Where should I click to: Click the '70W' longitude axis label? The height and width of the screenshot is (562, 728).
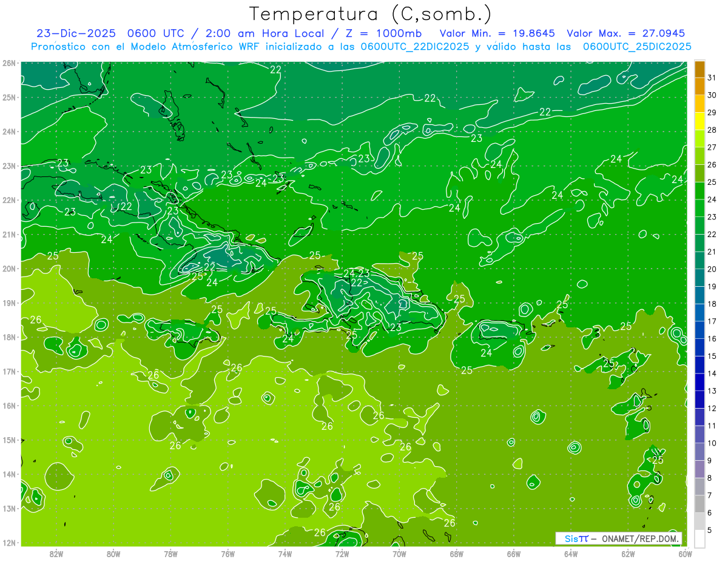399,554
